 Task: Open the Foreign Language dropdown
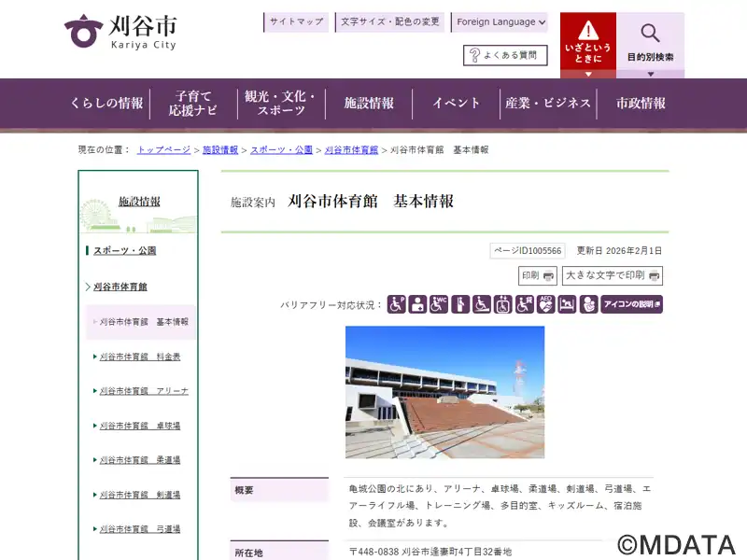pyautogui.click(x=500, y=22)
